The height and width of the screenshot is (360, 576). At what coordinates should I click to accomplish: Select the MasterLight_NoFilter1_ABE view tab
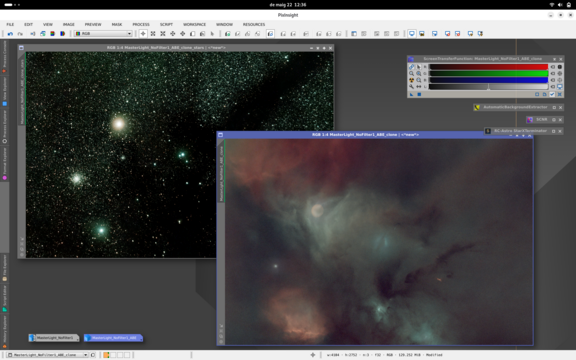[x=113, y=338]
